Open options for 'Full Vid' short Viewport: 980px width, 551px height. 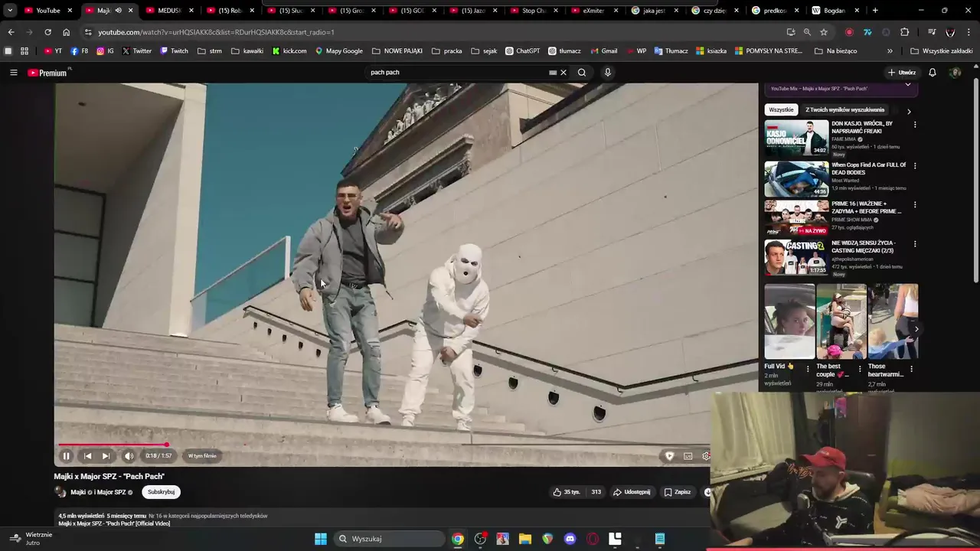(808, 369)
